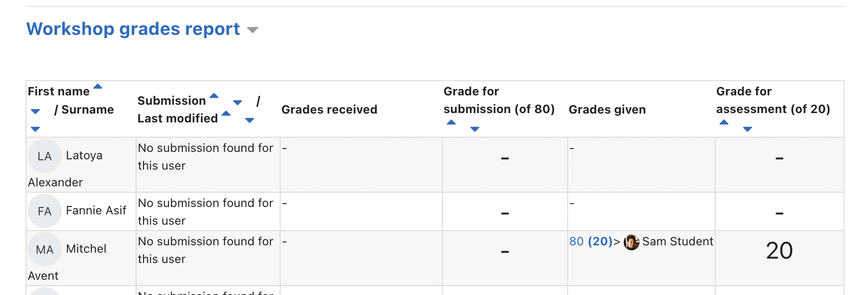This screenshot has height=295, width=868.
Task: Click the Fannie Asif name
Action: [96, 210]
